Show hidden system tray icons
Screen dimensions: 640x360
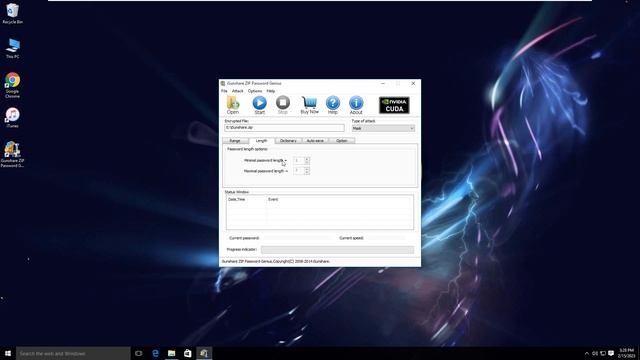(587, 353)
